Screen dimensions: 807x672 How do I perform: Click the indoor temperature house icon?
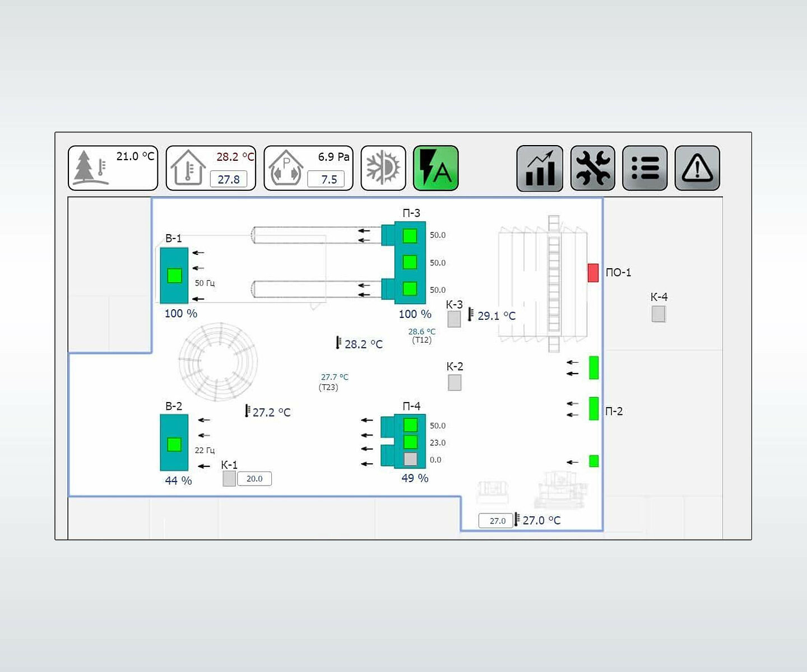[188, 167]
